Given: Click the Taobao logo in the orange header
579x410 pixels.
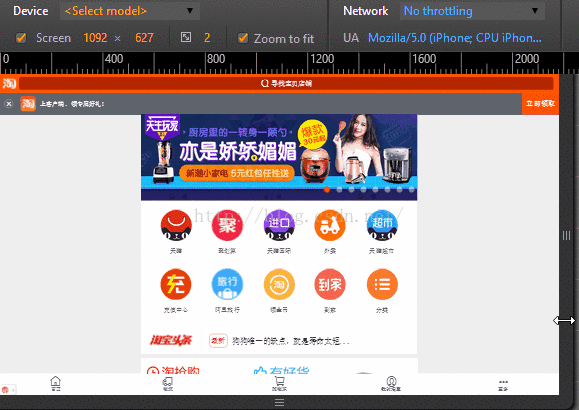Looking at the screenshot, I should pos(9,83).
